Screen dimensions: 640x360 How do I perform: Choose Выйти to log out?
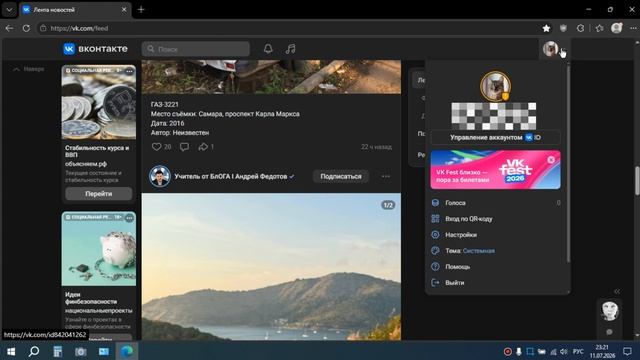point(496,282)
